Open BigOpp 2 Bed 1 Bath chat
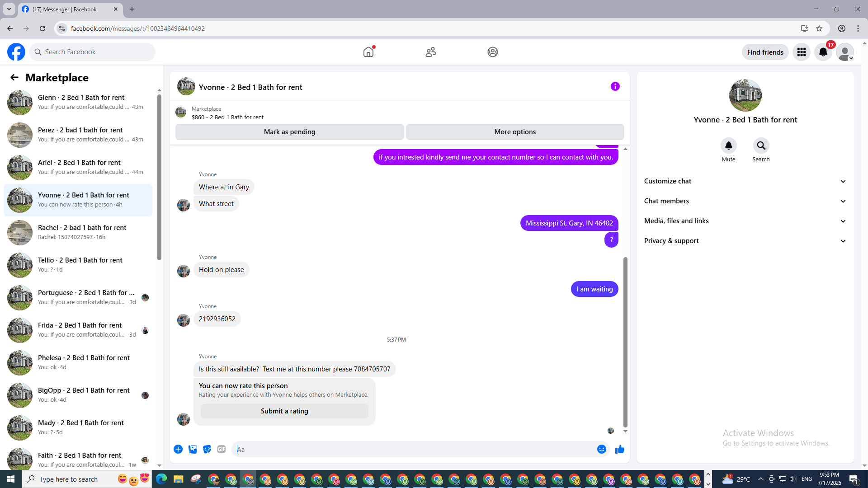Screen dimensions: 868x488 (x=78, y=395)
